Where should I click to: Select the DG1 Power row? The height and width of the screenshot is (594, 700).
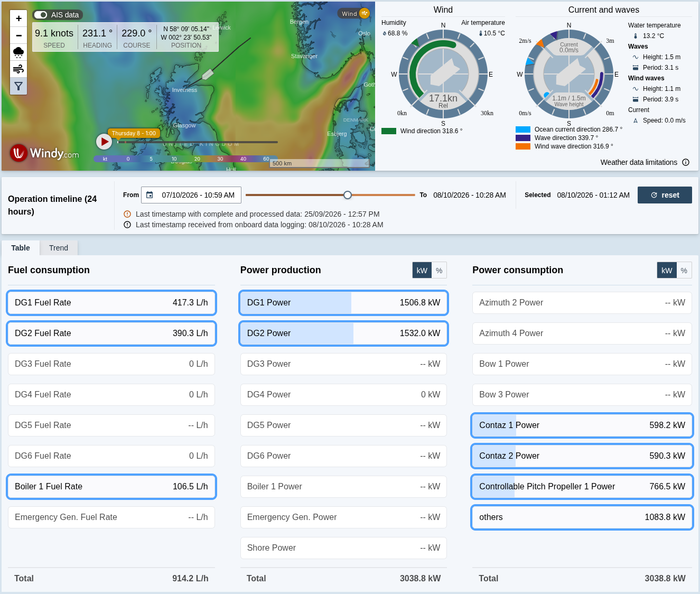click(x=343, y=303)
